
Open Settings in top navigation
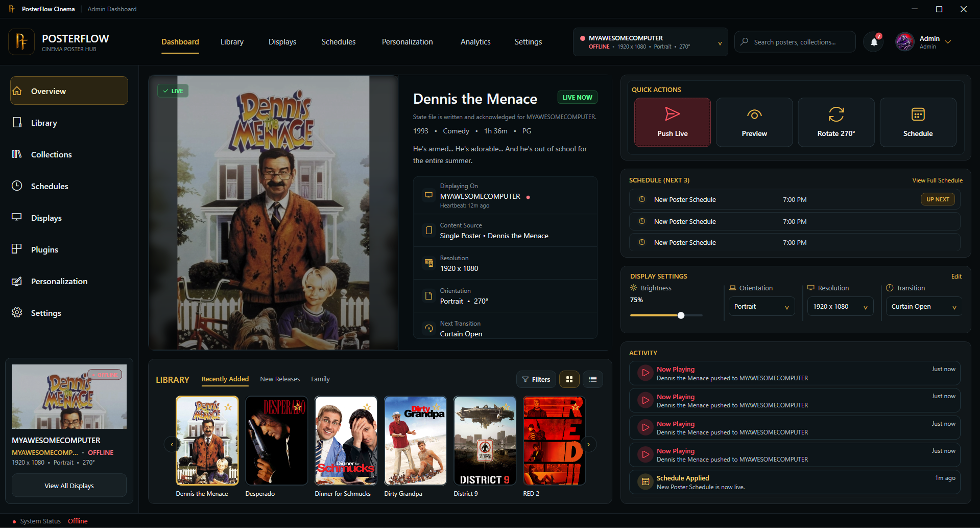click(x=528, y=42)
